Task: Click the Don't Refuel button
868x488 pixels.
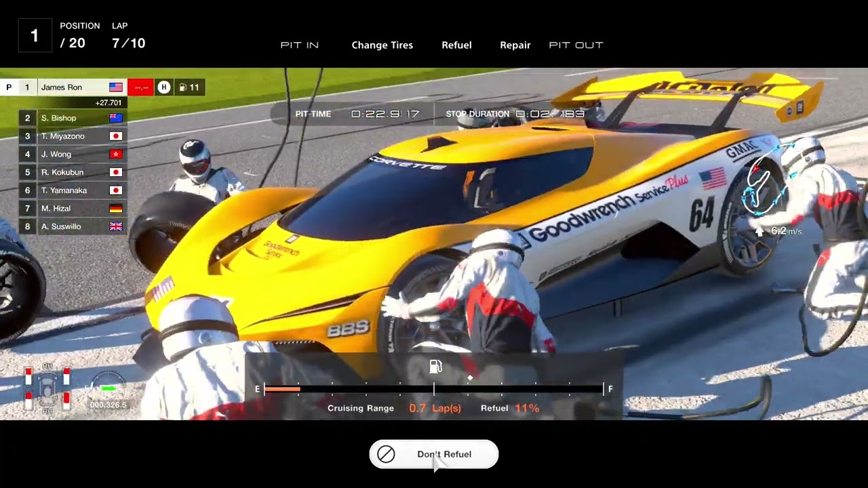Action: click(434, 454)
